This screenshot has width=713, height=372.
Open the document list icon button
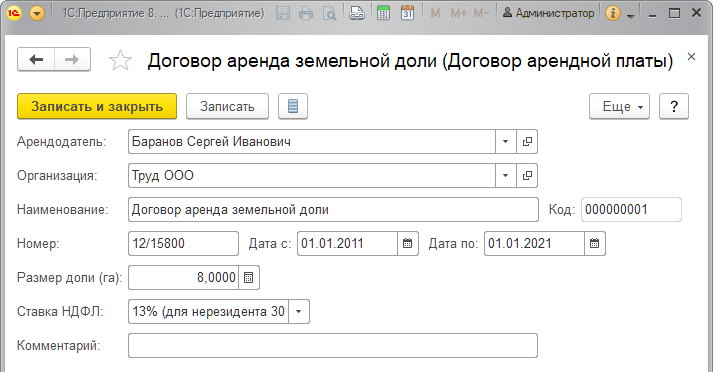pyautogui.click(x=293, y=106)
